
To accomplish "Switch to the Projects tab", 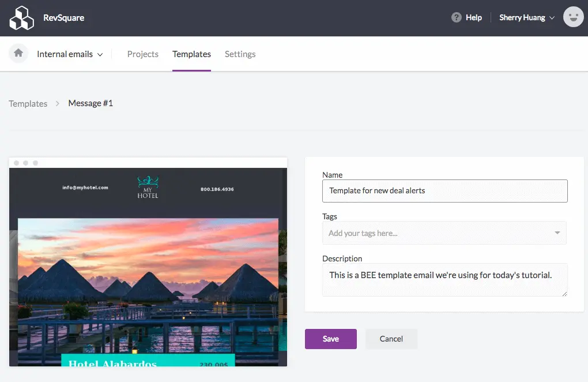I will pyautogui.click(x=142, y=54).
